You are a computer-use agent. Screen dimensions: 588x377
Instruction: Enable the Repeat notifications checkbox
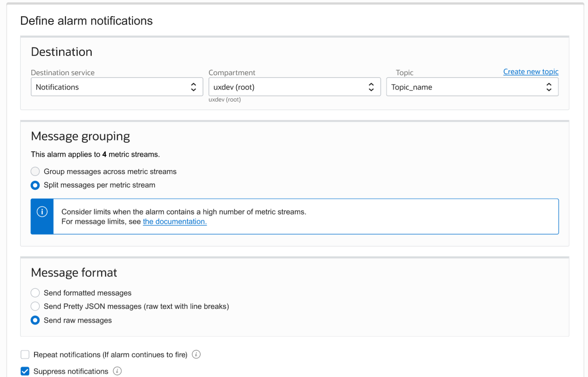[25, 355]
